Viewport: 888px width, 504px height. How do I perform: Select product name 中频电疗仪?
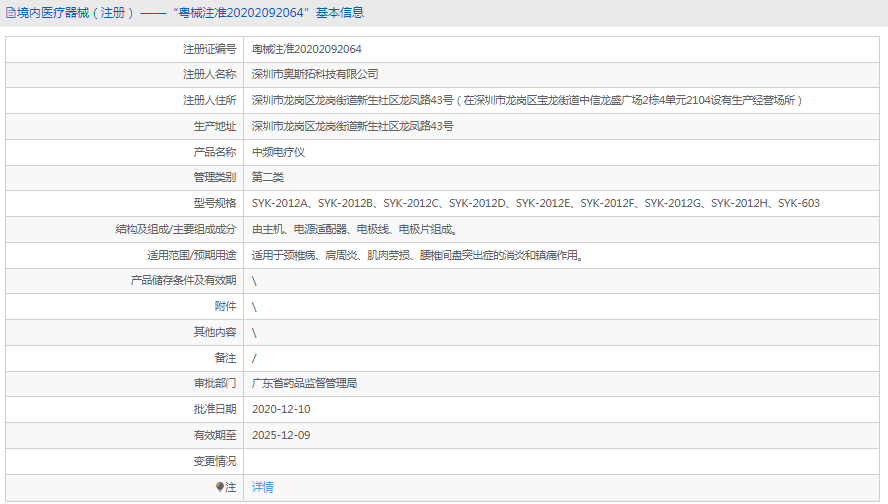click(x=278, y=152)
